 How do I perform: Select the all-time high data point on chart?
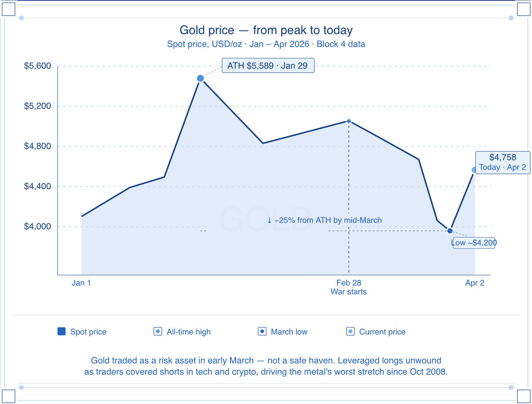[200, 78]
